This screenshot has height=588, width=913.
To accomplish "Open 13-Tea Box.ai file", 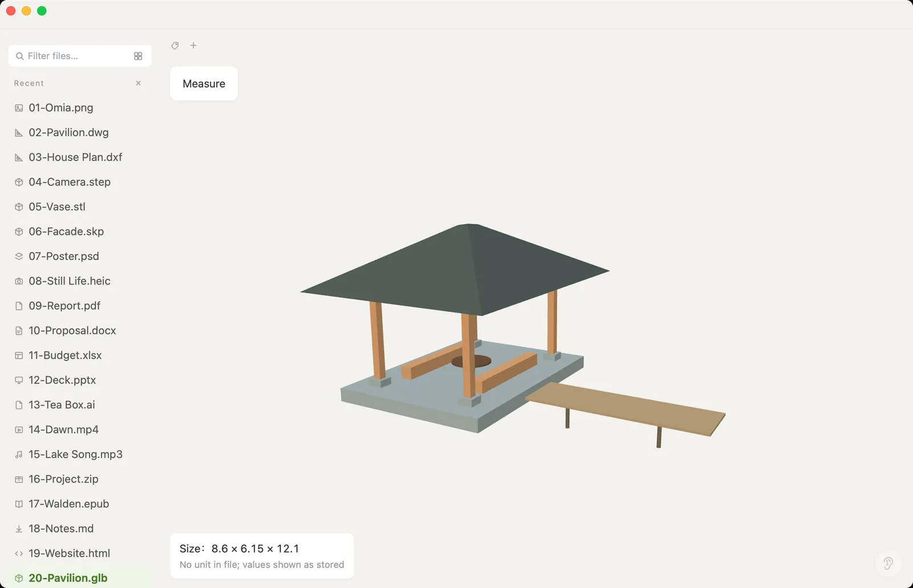I will tap(62, 405).
